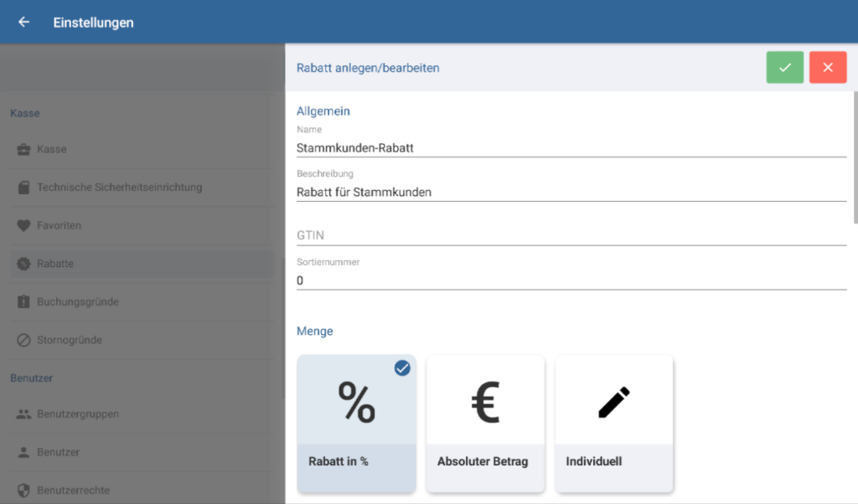Select the pencil icon for Individuell

[x=614, y=403]
